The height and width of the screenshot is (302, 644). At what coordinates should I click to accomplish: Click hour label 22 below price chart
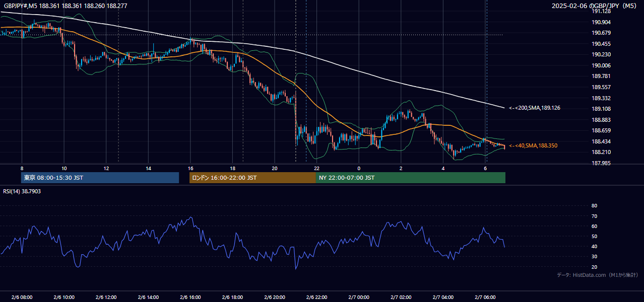316,168
